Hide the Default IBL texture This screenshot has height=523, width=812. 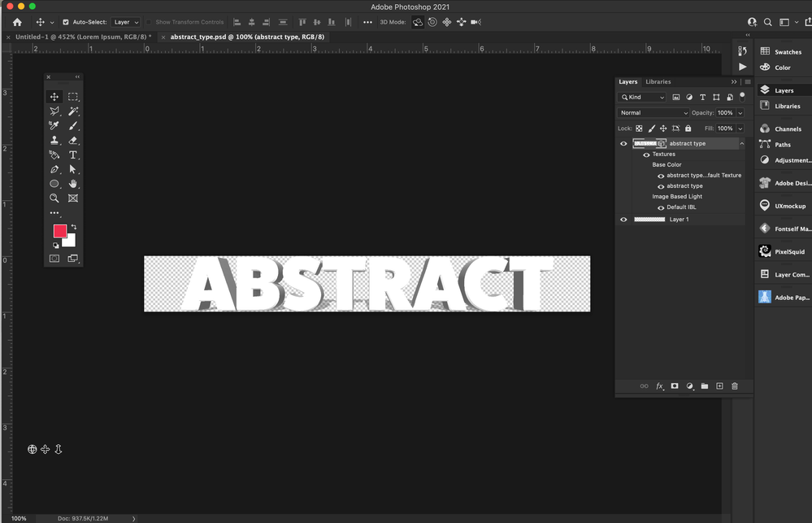click(661, 207)
